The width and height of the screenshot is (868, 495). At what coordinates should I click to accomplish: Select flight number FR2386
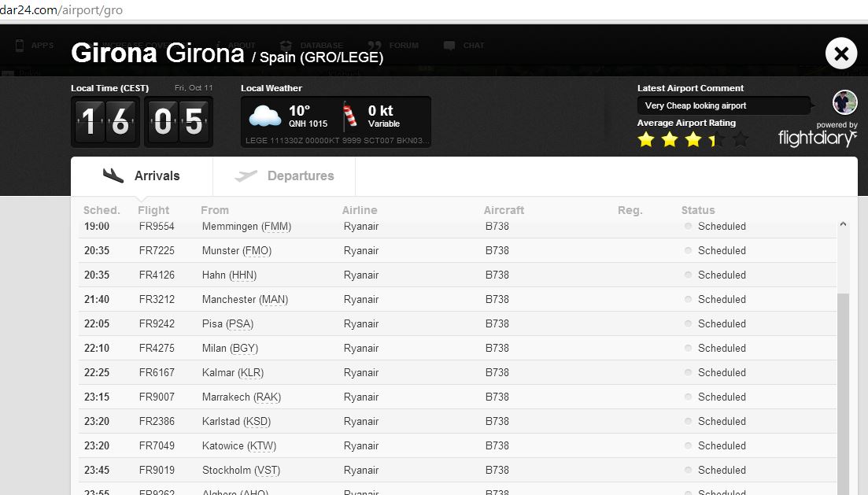click(x=157, y=421)
